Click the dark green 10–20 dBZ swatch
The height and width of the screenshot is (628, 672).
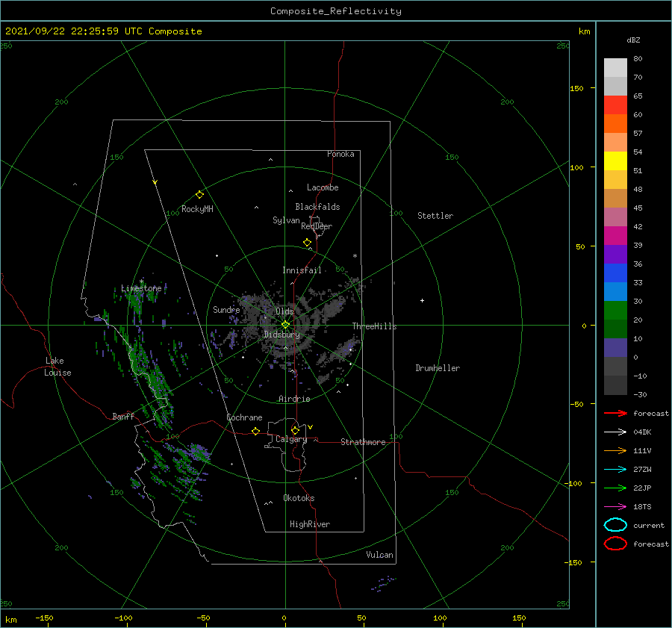[615, 329]
